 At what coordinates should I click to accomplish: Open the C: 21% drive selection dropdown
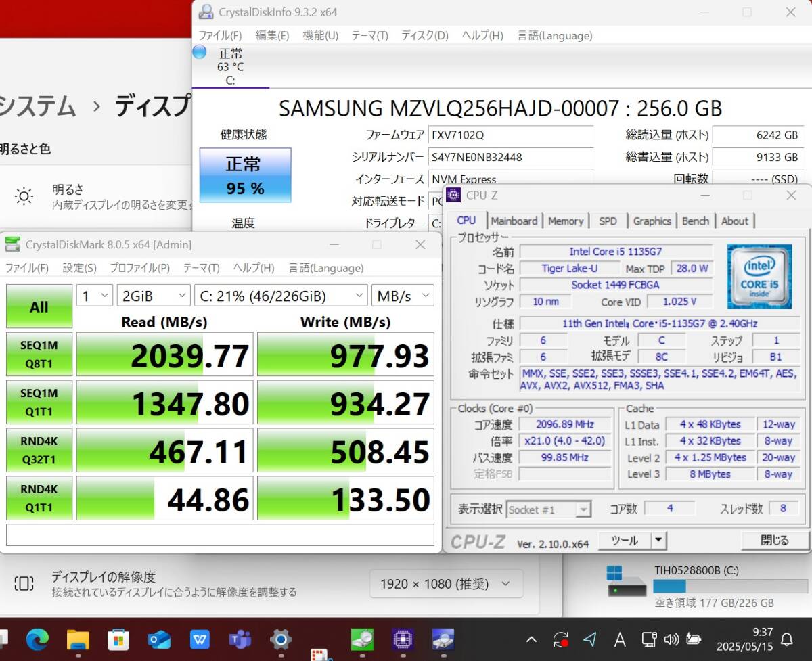[x=281, y=296]
